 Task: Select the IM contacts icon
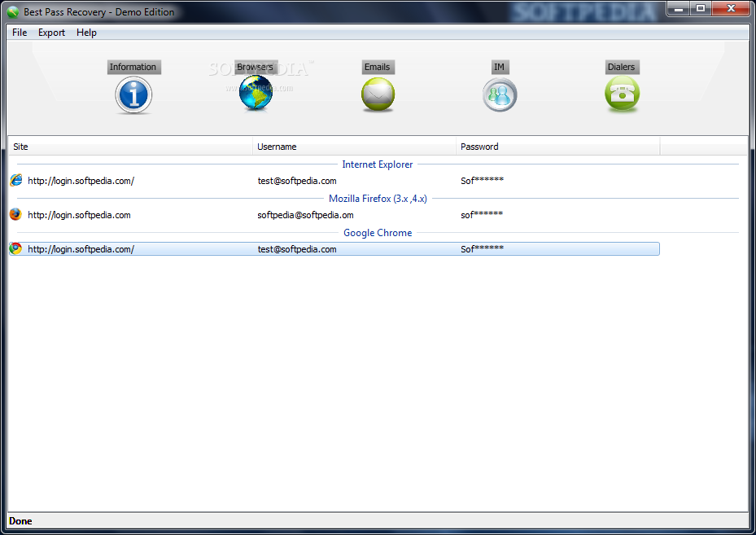point(500,94)
